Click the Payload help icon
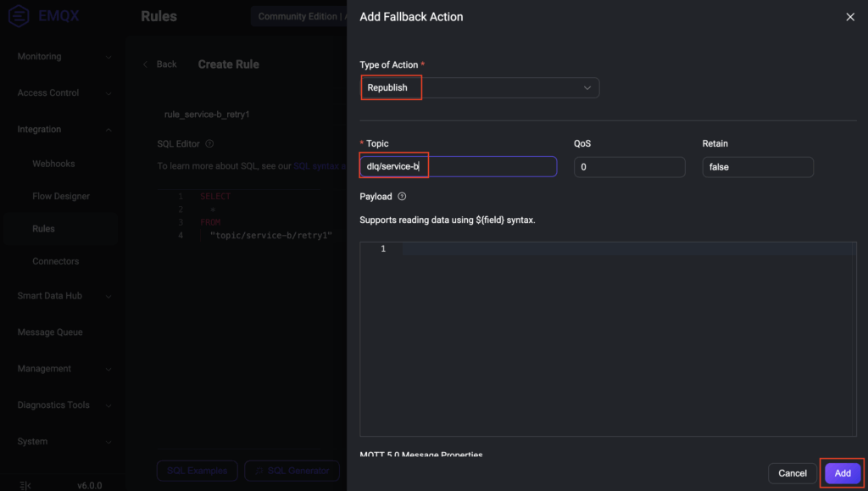This screenshot has width=868, height=491. pyautogui.click(x=402, y=197)
